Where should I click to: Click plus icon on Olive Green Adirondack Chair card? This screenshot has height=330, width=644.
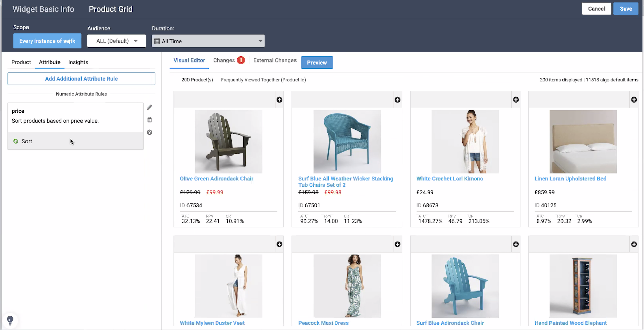click(279, 100)
